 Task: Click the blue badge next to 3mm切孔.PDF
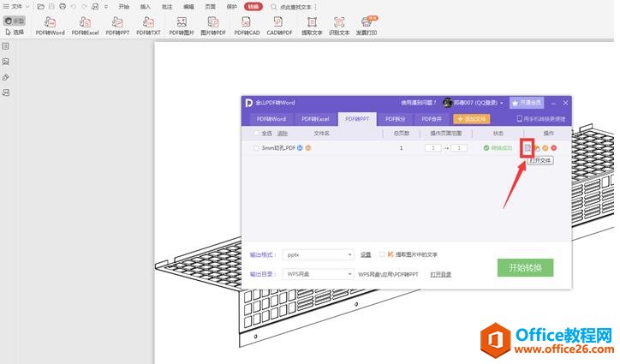(300, 148)
